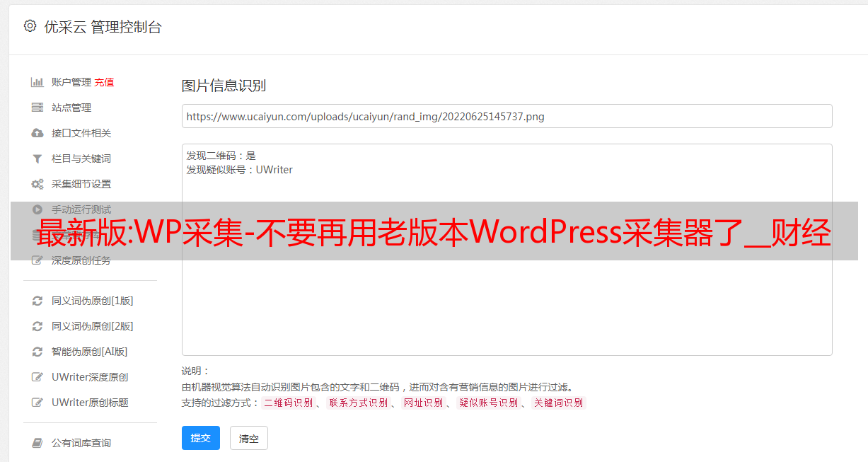Click the 说明： label

195,371
